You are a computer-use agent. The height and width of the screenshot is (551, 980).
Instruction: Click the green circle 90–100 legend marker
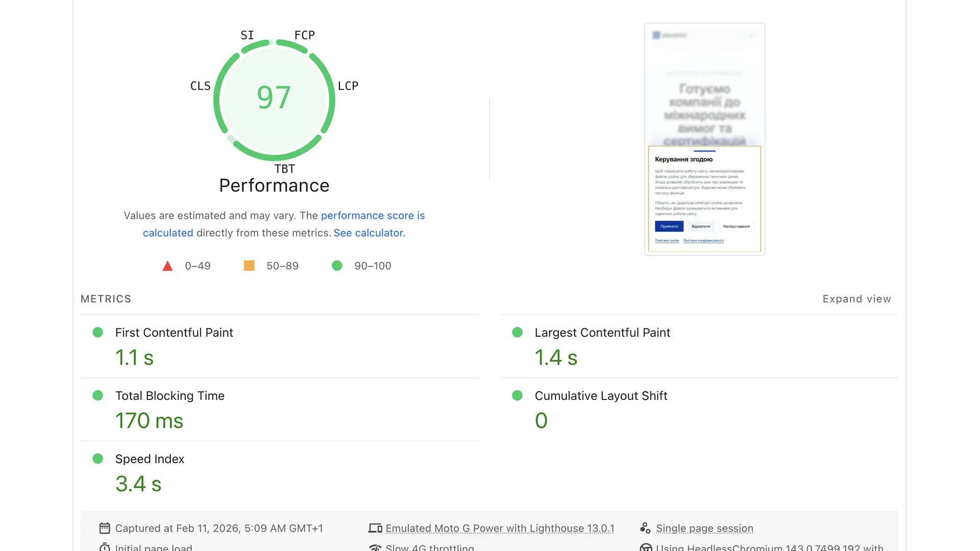(337, 265)
